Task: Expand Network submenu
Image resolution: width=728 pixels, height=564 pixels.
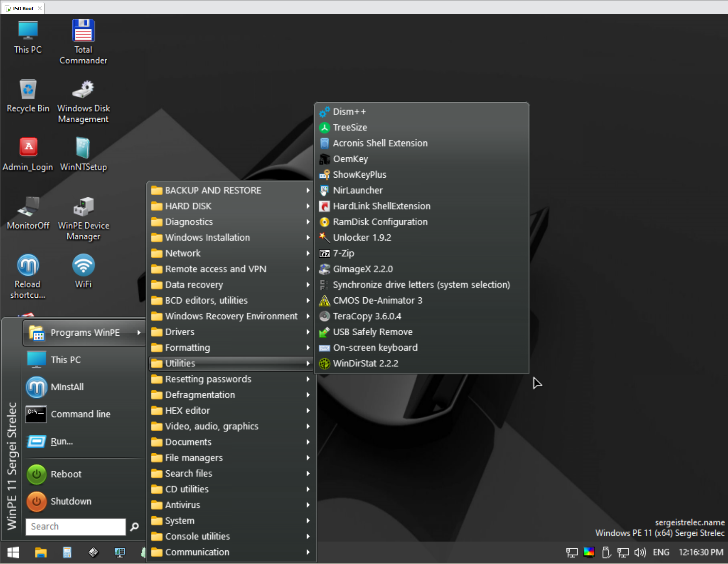Action: [231, 253]
